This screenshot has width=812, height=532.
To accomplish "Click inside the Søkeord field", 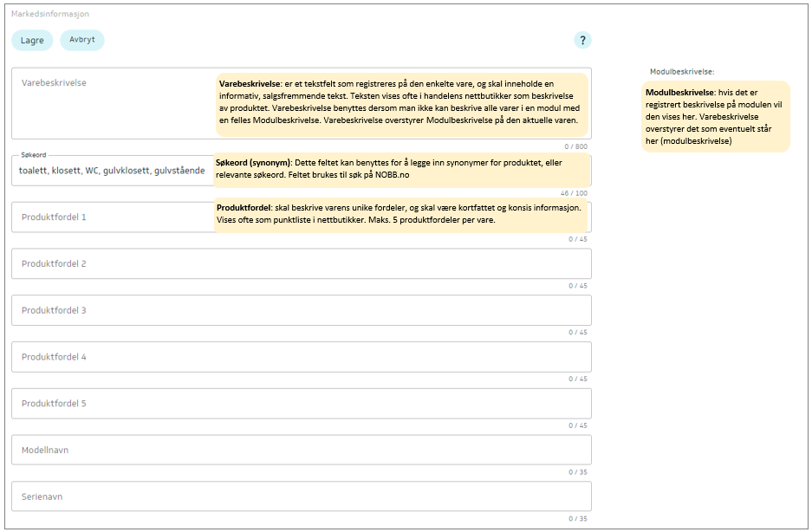I will [x=113, y=171].
